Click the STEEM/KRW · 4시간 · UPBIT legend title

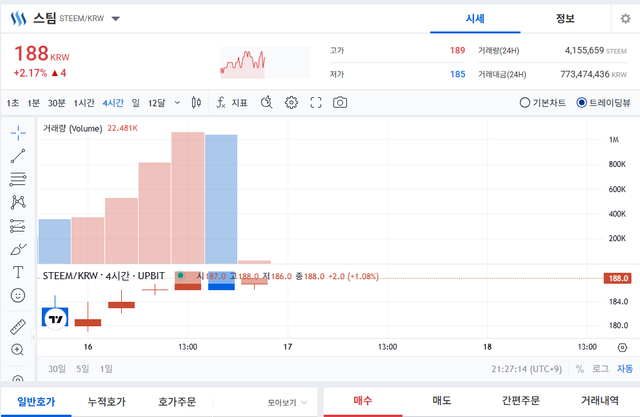(x=104, y=276)
